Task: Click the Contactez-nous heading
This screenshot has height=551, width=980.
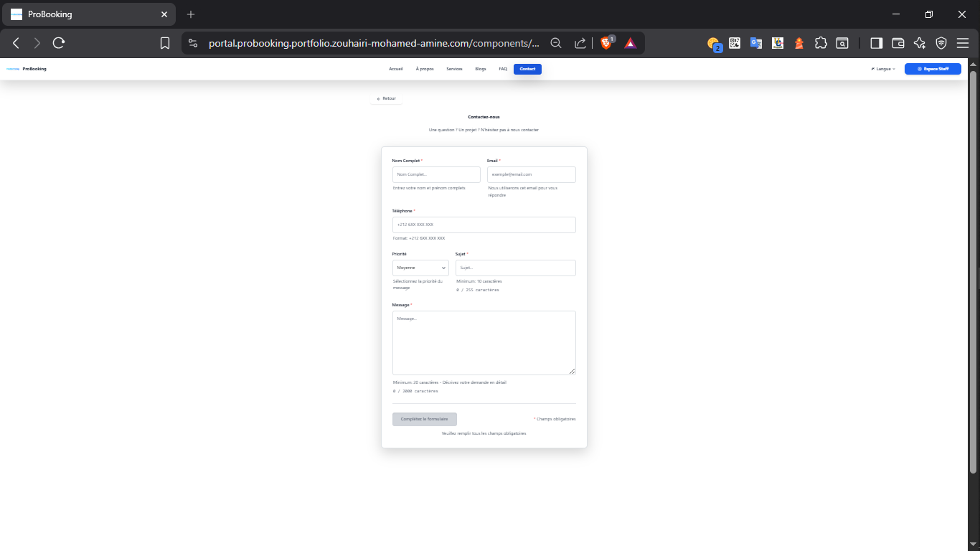Action: point(484,116)
